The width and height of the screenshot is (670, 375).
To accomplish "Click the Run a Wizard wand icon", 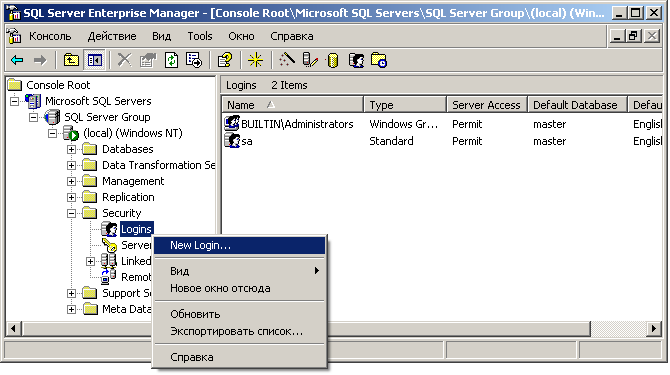I will (287, 60).
